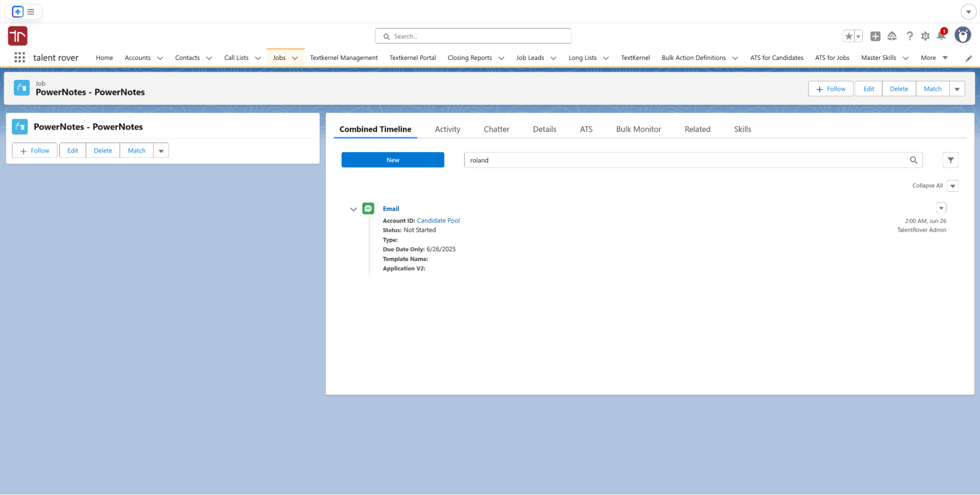
Task: Open the TextKernel nav item
Action: pos(635,58)
